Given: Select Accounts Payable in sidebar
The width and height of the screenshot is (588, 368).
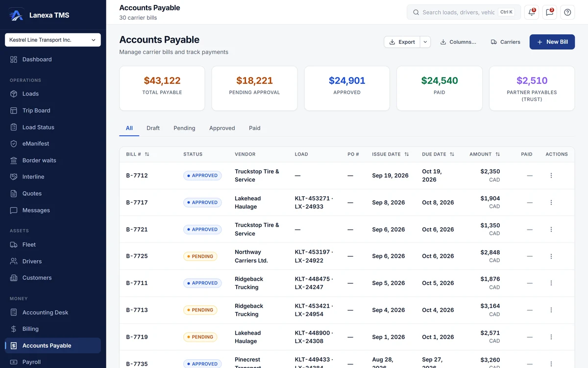Looking at the screenshot, I should click(53, 345).
